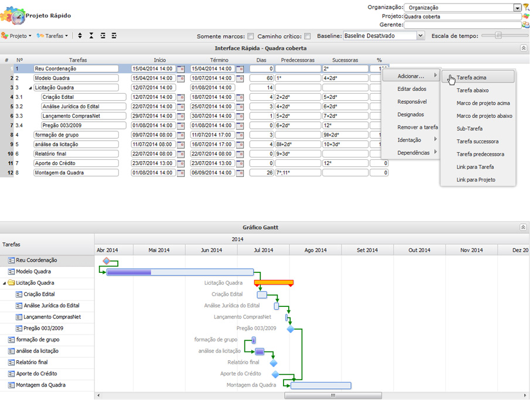The image size is (532, 400).
Task: Click the Gantt scrollbar right arrow
Action: coord(526,395)
